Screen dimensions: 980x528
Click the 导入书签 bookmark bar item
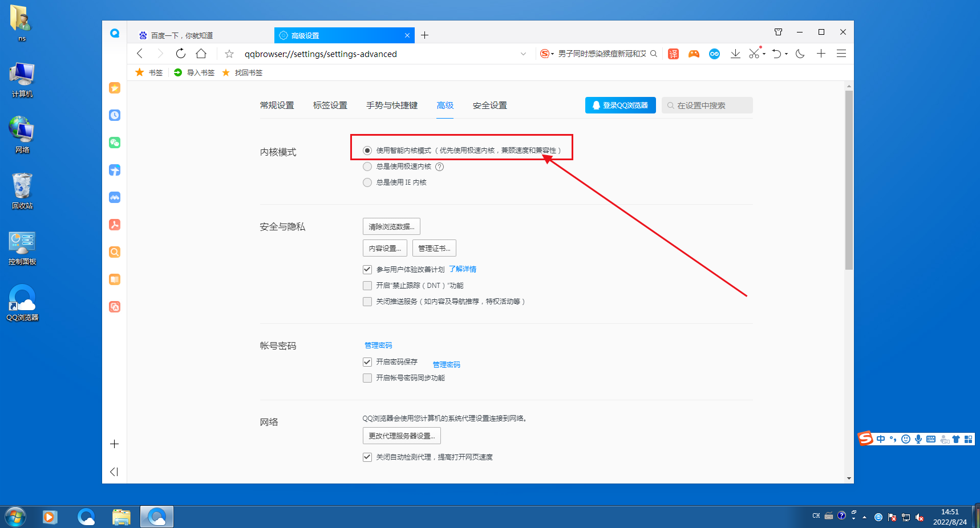pos(195,72)
